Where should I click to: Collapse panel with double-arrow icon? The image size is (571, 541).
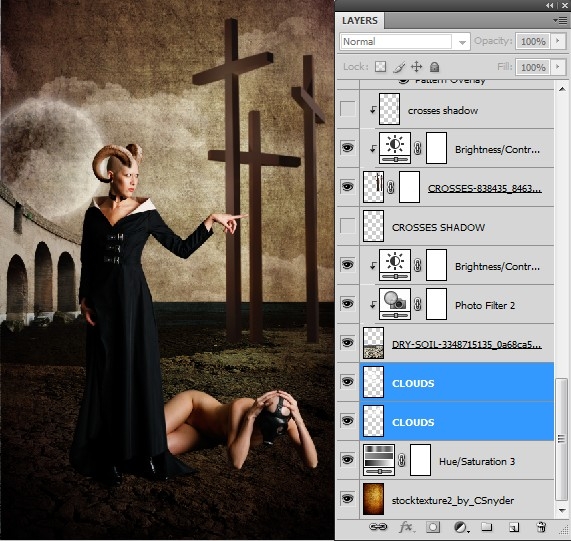coord(550,5)
